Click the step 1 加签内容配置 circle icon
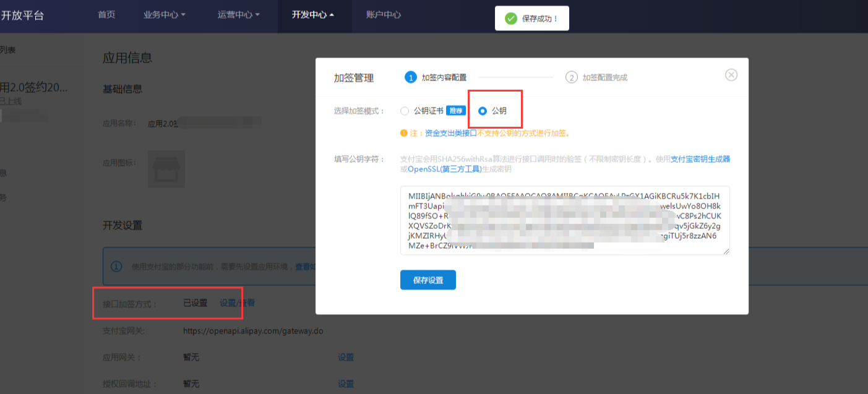The height and width of the screenshot is (394, 868). tap(410, 77)
